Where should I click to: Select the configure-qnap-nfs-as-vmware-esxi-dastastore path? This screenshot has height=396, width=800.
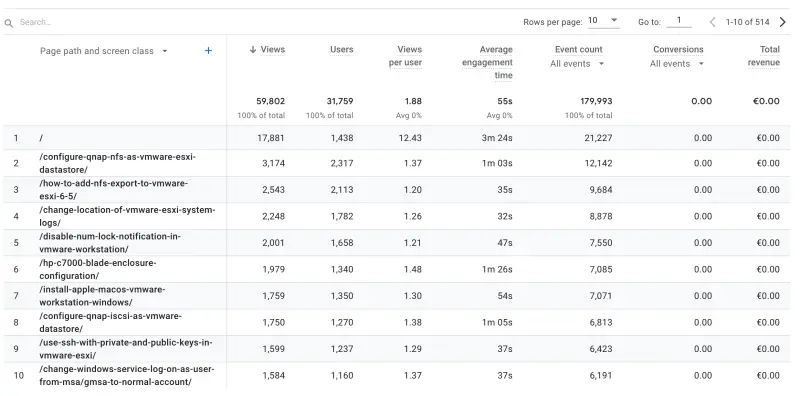(117, 163)
